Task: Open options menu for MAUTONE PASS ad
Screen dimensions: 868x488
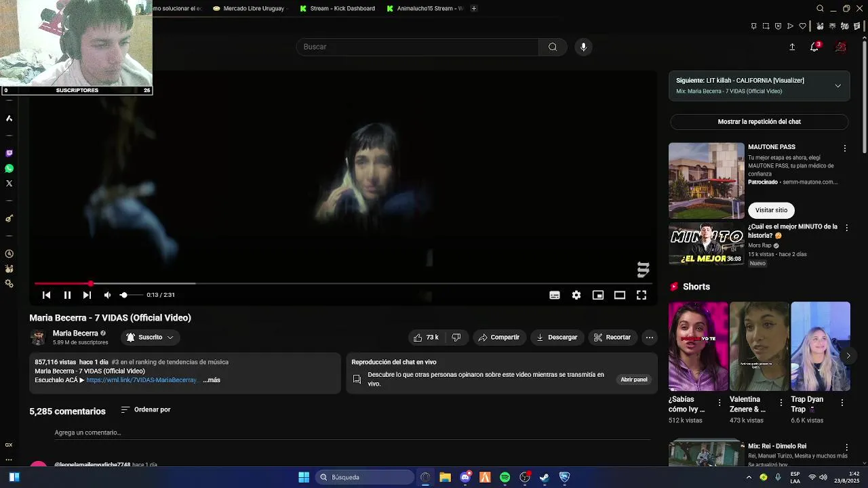Action: pyautogui.click(x=844, y=148)
